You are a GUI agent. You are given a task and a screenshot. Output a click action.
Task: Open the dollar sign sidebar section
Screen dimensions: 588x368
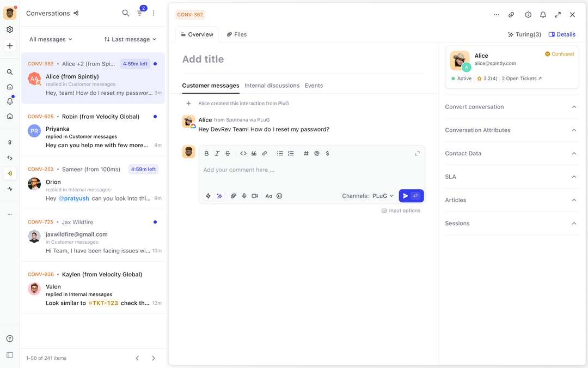pyautogui.click(x=10, y=142)
